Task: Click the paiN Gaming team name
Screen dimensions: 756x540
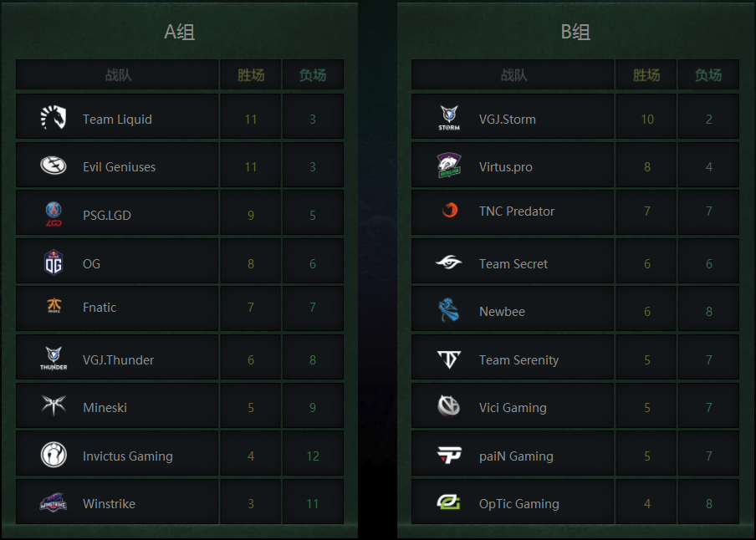Action: (x=516, y=456)
